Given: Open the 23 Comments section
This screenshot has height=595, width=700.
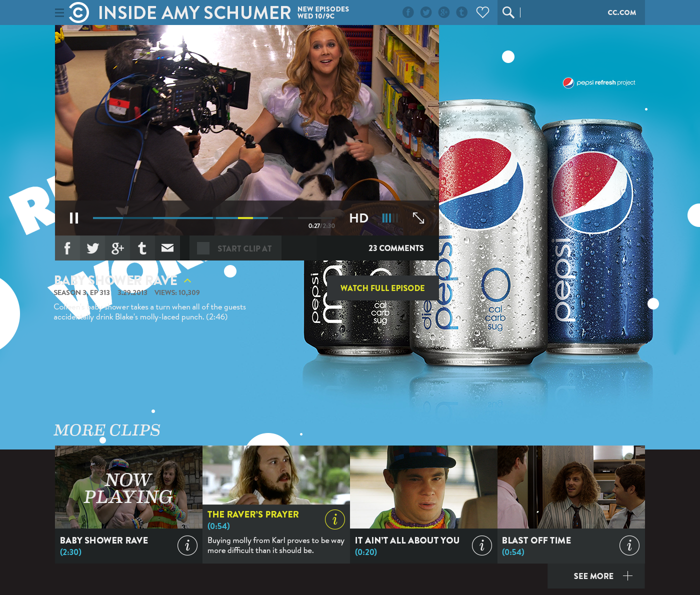Looking at the screenshot, I should pyautogui.click(x=396, y=248).
